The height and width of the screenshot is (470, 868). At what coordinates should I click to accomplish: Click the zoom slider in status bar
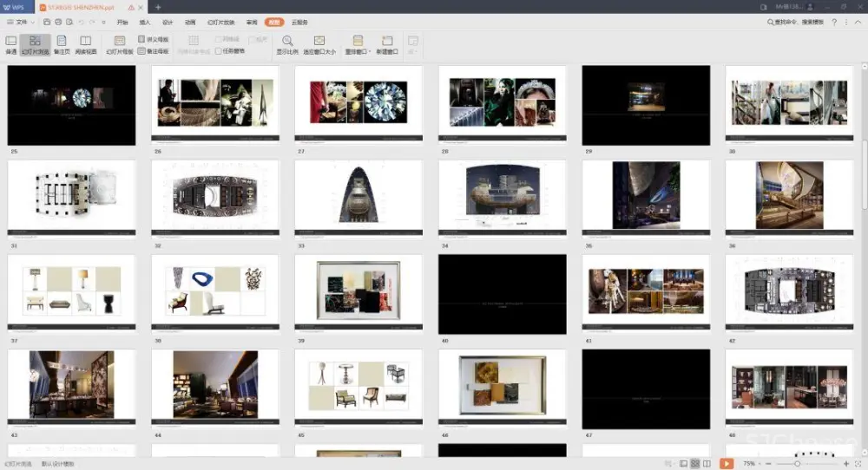(797, 464)
